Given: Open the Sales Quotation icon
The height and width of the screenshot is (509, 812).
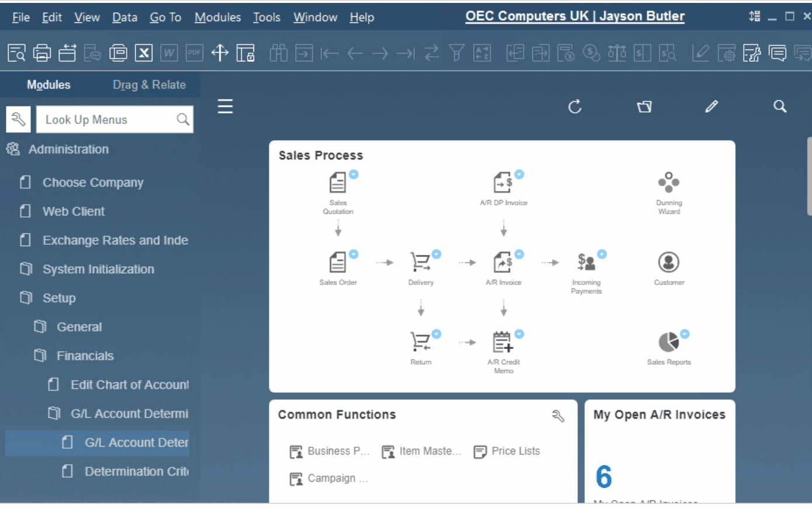Looking at the screenshot, I should 338,183.
